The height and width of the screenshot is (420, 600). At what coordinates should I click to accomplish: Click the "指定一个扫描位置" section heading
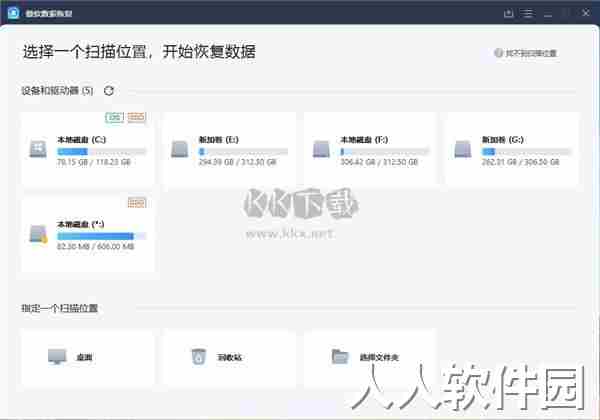tap(60, 308)
